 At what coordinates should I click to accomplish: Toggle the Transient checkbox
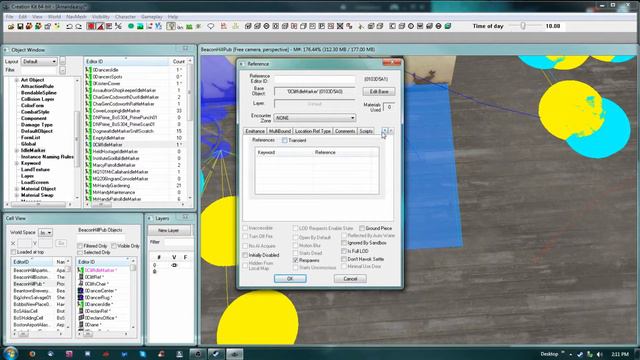(284, 140)
